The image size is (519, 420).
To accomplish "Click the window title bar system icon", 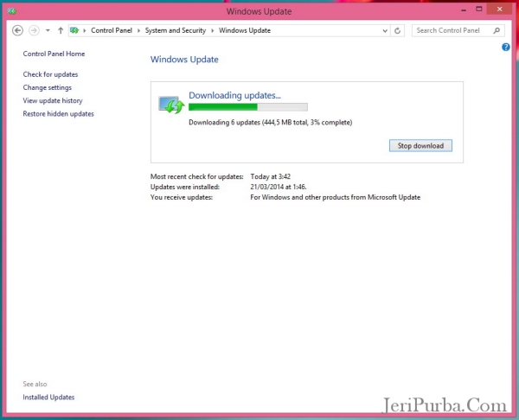I will click(x=12, y=11).
